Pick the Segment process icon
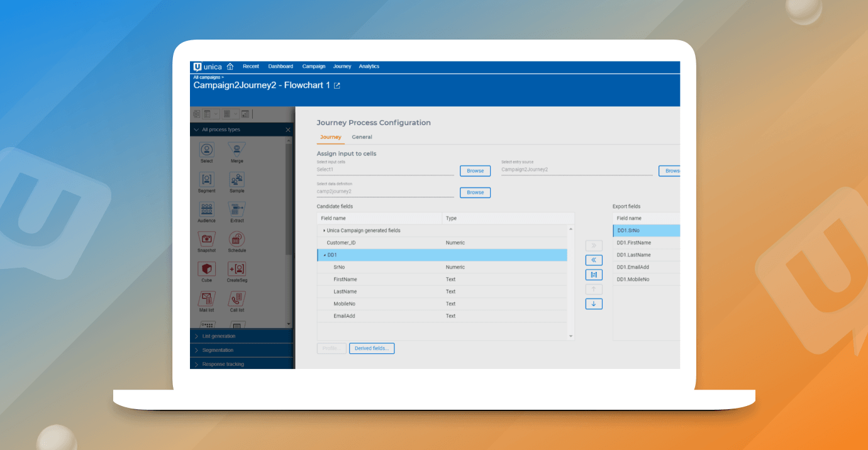 click(206, 179)
